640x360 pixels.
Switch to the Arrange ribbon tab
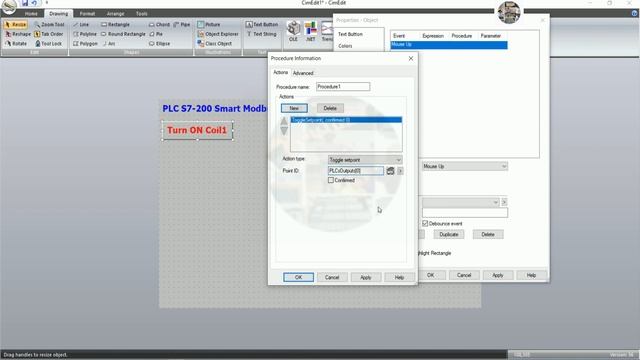click(x=116, y=13)
